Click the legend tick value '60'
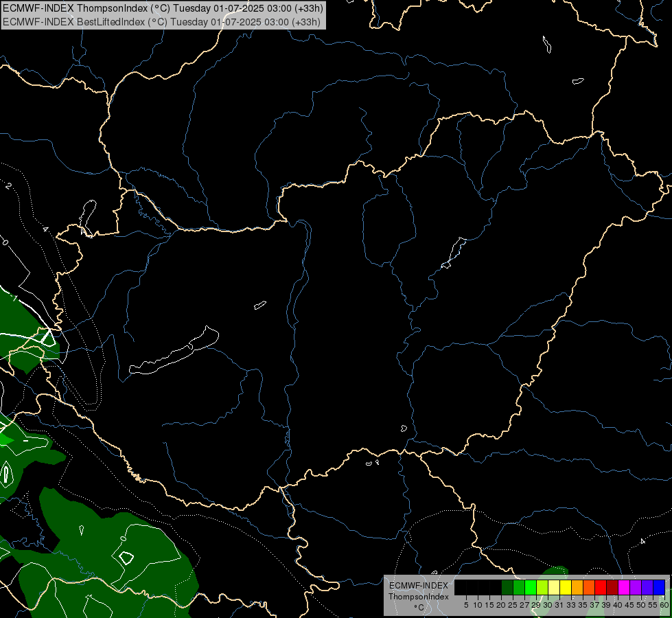Viewport: 672px width, 618px height. (664, 605)
